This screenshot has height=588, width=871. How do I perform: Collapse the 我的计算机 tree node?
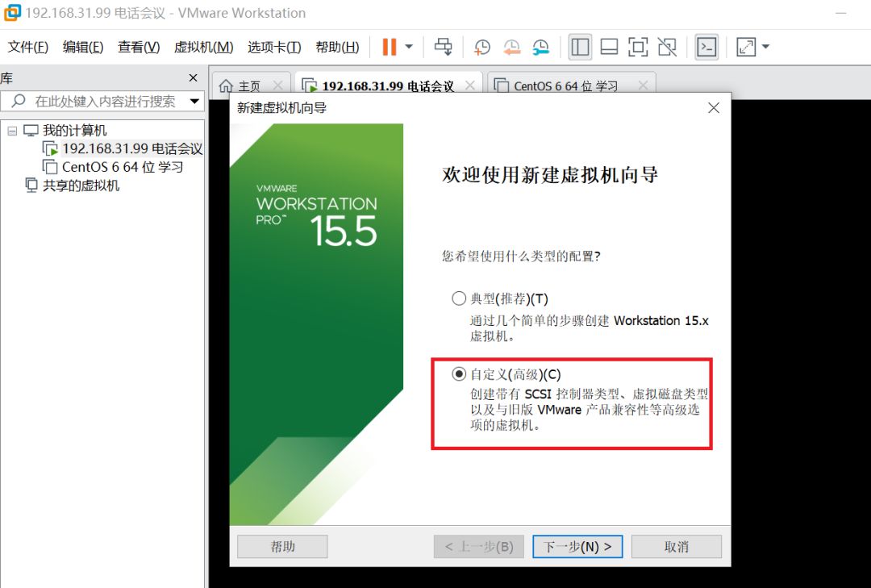pos(12,131)
